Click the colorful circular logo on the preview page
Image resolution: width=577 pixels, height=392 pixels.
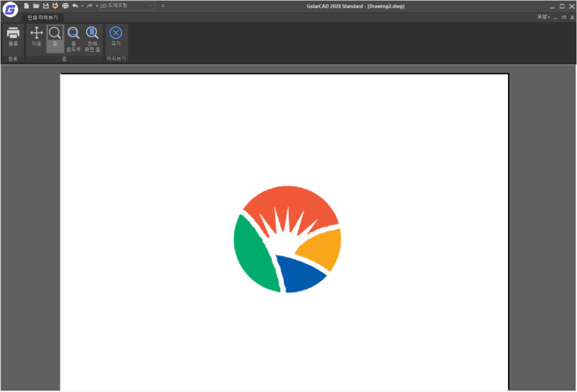[x=287, y=239]
